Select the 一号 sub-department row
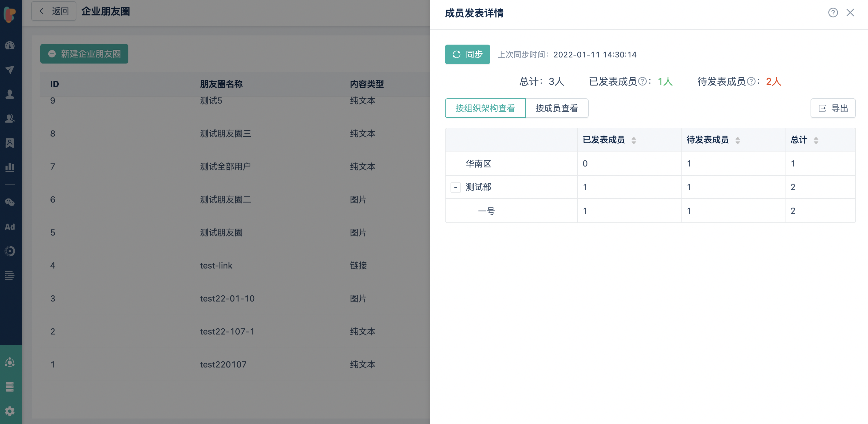 tap(650, 211)
